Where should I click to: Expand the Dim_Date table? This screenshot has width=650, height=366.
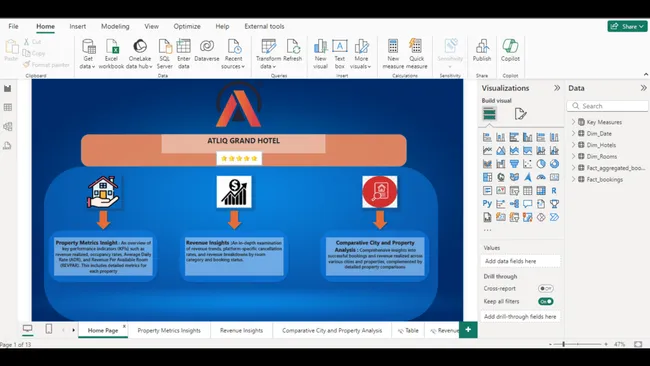[574, 133]
